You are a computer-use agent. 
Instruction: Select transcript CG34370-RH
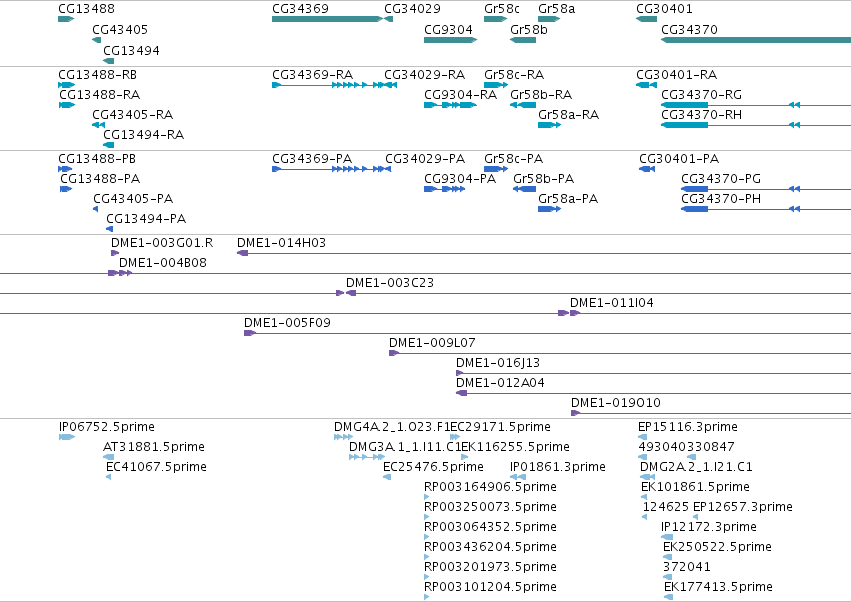702,115
